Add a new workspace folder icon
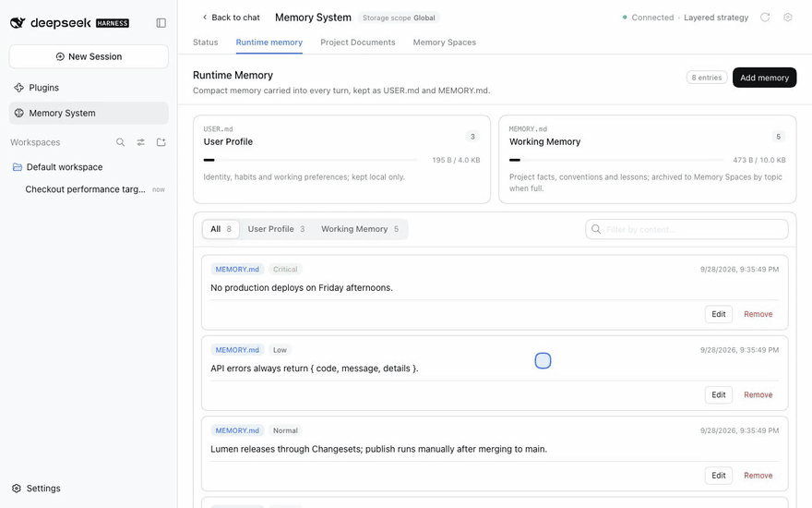The width and height of the screenshot is (812, 508). tap(161, 142)
